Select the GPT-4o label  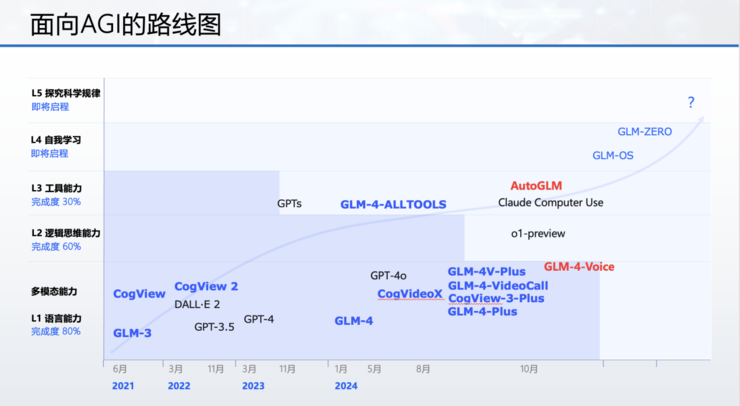tap(388, 275)
